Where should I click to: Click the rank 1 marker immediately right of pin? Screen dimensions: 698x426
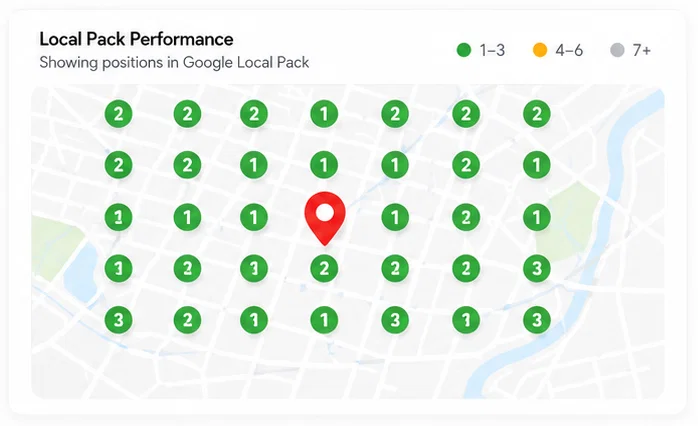395,217
